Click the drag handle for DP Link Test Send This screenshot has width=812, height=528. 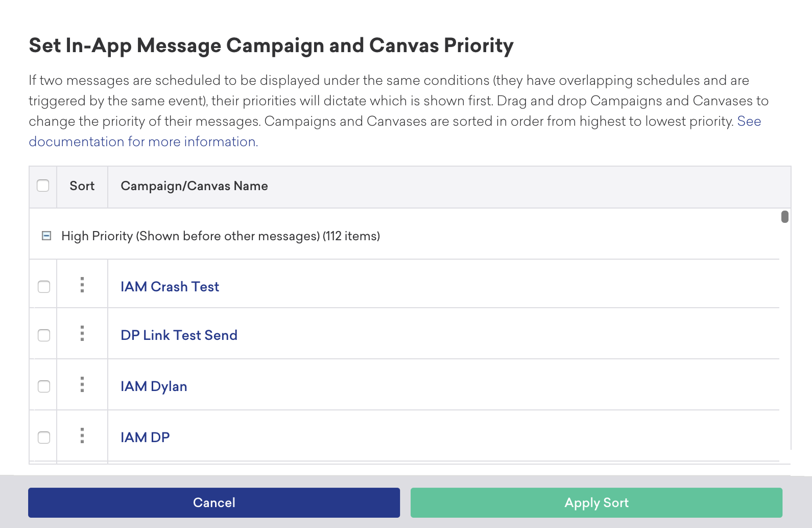(x=82, y=333)
